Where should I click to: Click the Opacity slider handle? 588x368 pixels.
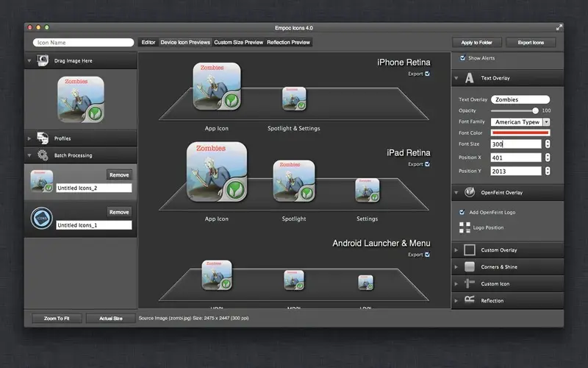(535, 110)
